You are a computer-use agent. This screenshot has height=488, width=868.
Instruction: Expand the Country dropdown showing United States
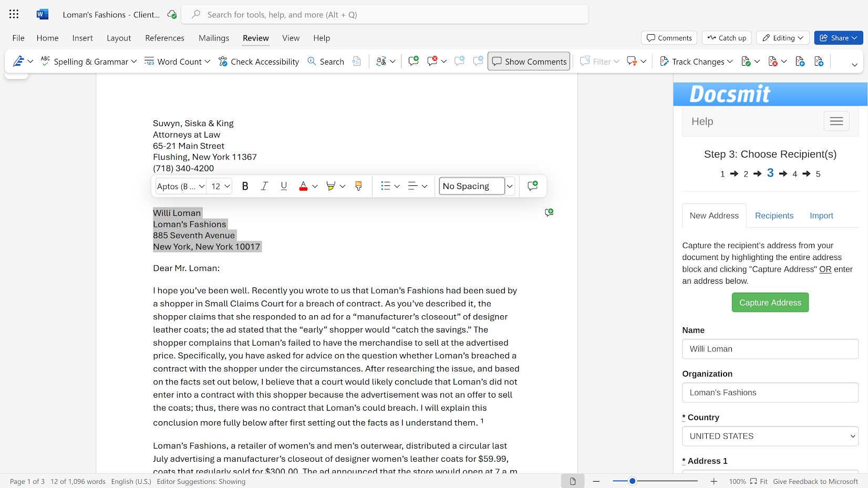(770, 436)
